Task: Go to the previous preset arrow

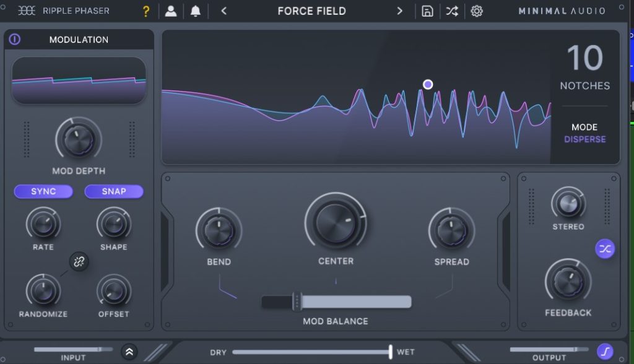Action: click(224, 11)
